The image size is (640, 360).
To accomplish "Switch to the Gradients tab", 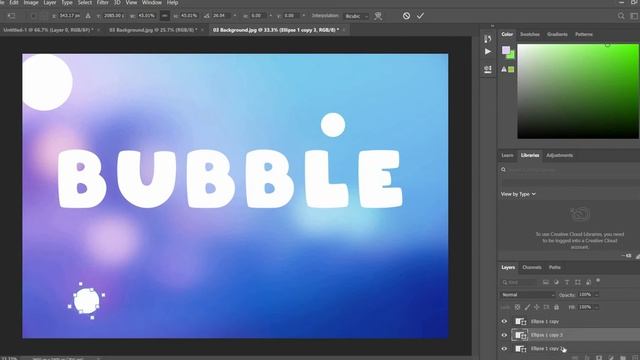I will point(557,34).
